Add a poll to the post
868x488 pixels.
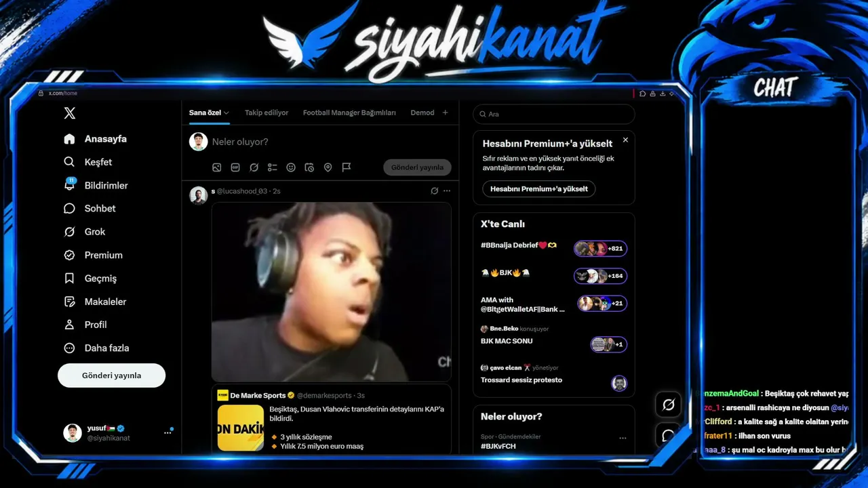tap(273, 167)
